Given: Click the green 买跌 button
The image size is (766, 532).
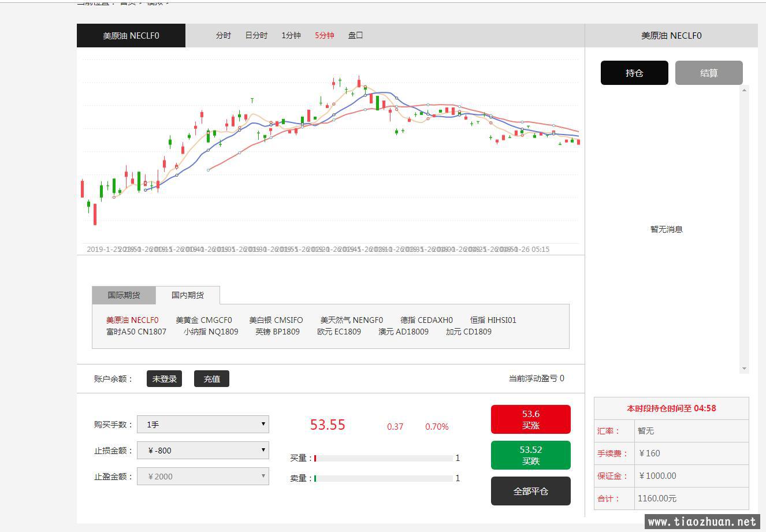Looking at the screenshot, I should click(x=530, y=455).
